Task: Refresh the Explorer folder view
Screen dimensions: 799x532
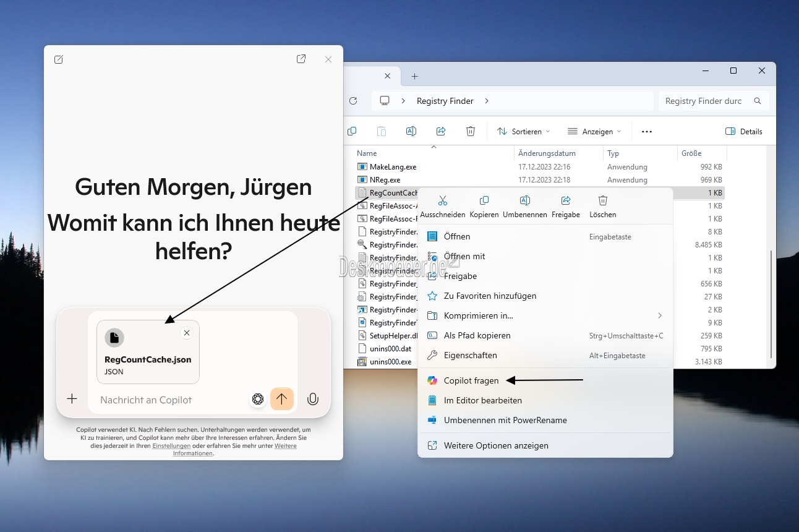Action: pyautogui.click(x=353, y=101)
